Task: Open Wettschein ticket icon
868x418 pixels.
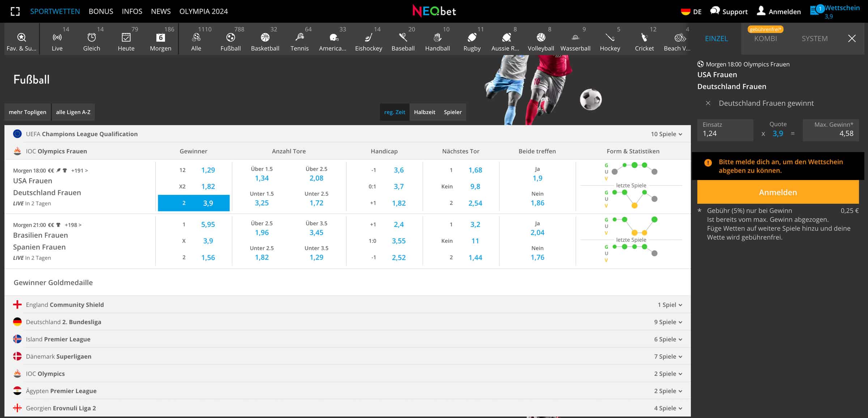Action: click(815, 10)
